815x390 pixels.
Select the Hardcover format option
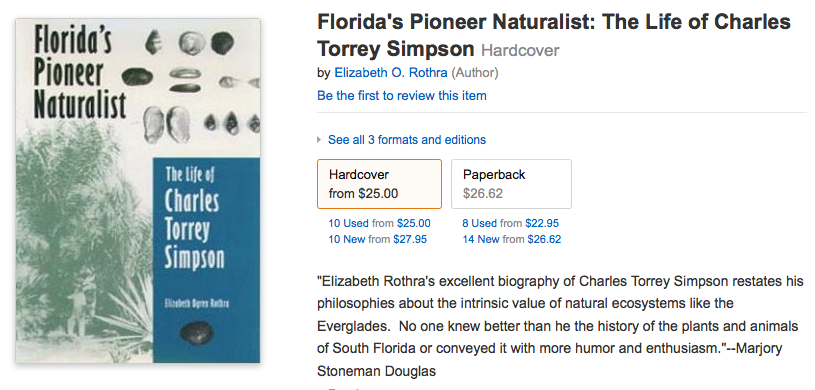pyautogui.click(x=379, y=184)
